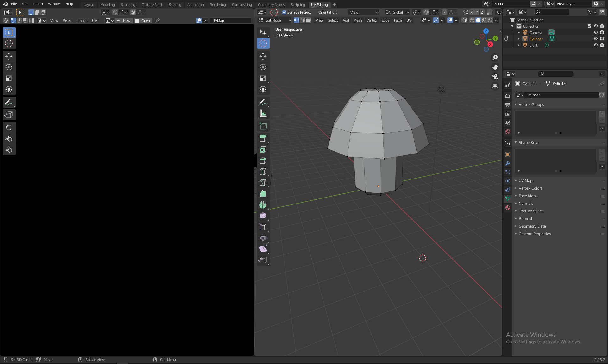Screen dimensions: 608x364
Task: Disable Light in renders camera icon
Action: 602,45
